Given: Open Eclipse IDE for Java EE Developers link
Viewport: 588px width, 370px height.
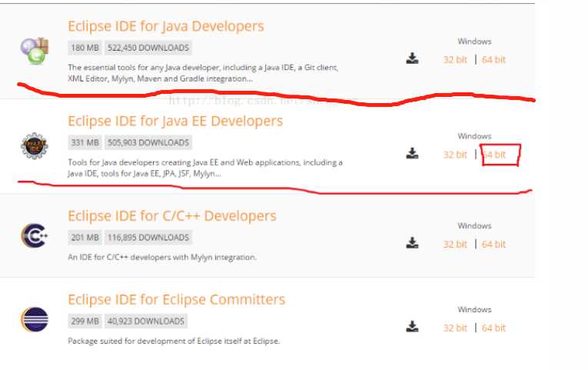Looking at the screenshot, I should point(175,122).
